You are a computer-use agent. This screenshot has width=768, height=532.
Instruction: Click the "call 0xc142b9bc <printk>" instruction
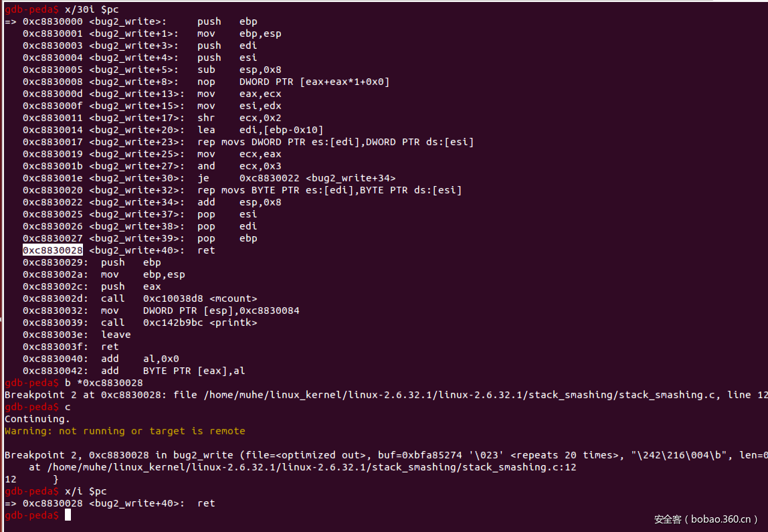[179, 323]
